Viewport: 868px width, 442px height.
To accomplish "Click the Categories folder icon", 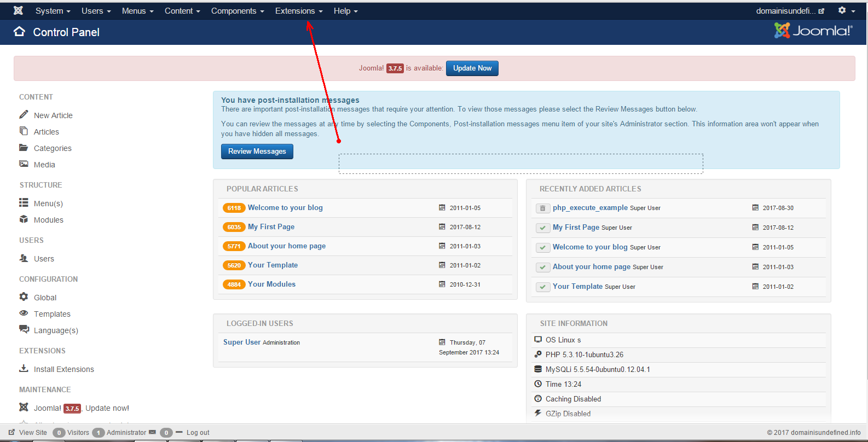I will (24, 148).
